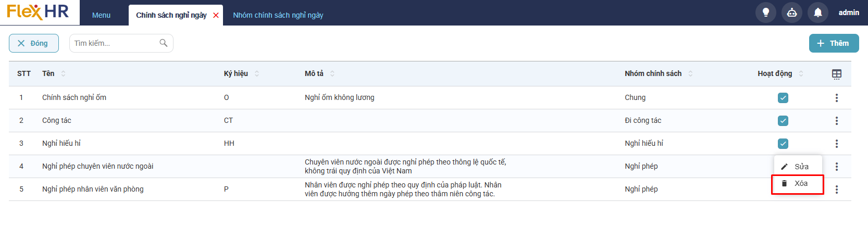The width and height of the screenshot is (868, 239).
Task: Choose Xóa in the context menu
Action: [798, 184]
